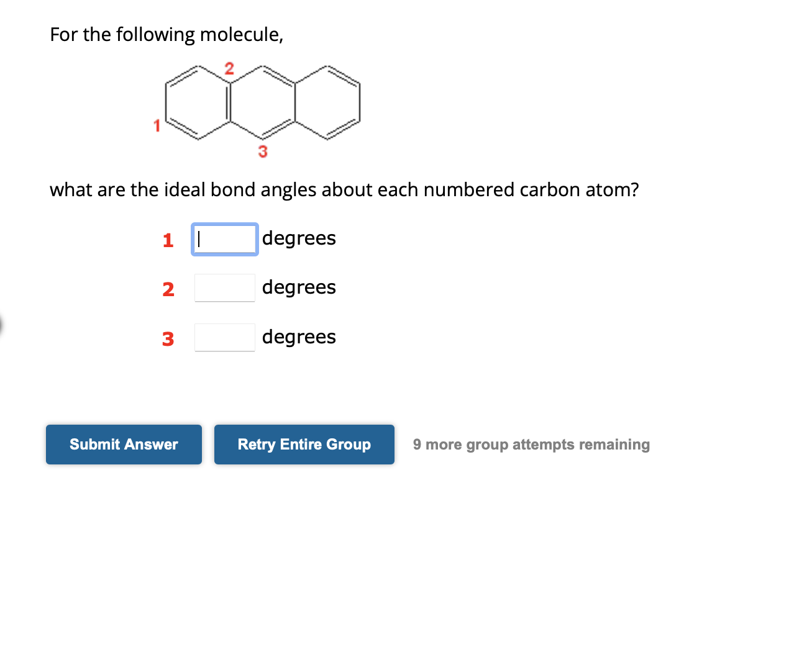Click the red row label 3
812x660 pixels.
pos(168,338)
